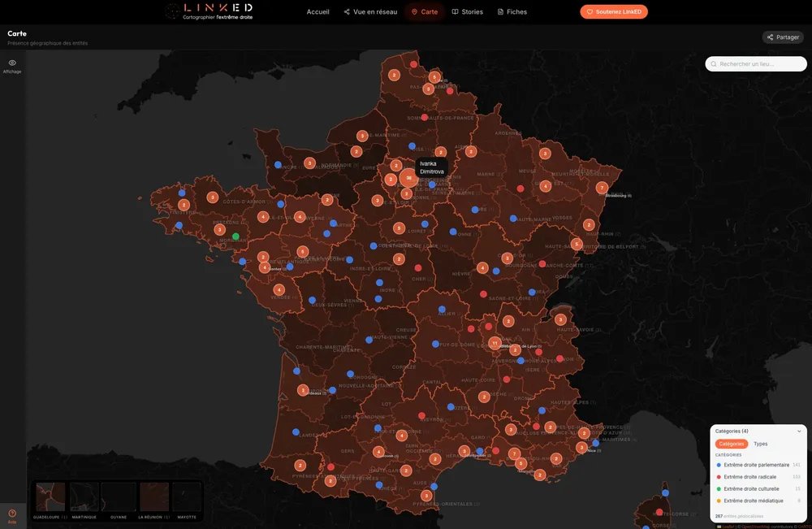
Task: Click the Leaflet attribution link
Action: point(728,527)
